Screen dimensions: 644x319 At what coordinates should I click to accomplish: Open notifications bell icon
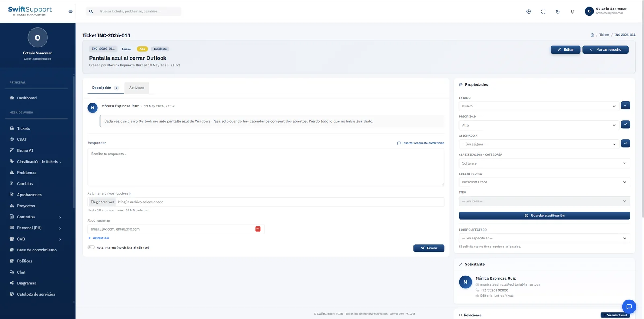(x=572, y=12)
